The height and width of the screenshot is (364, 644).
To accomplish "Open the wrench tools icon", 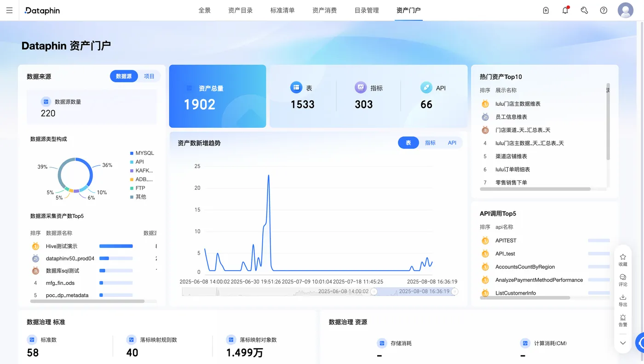I will tap(584, 10).
